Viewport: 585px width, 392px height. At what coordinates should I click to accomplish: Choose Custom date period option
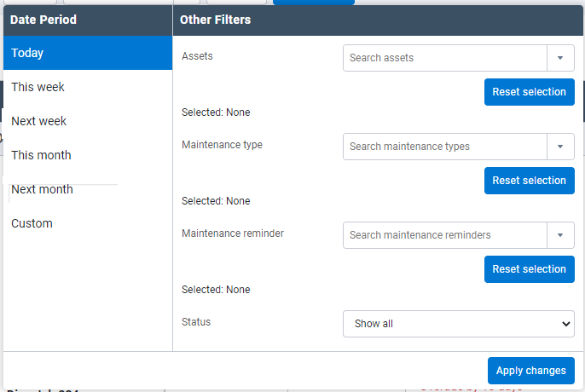pyautogui.click(x=87, y=223)
